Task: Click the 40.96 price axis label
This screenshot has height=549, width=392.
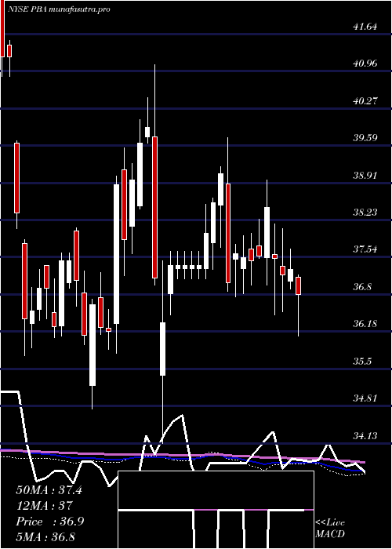Action: tap(365, 64)
